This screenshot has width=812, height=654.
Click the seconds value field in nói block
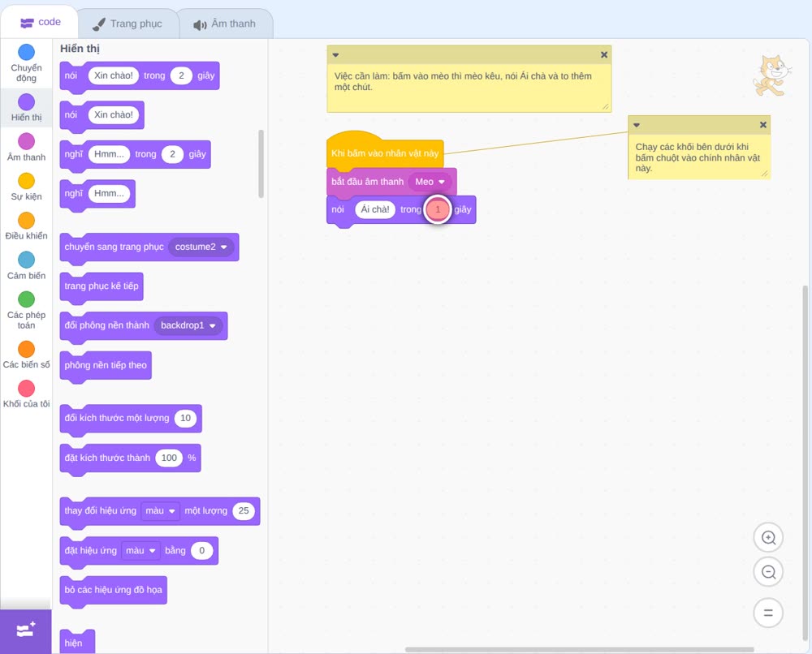438,209
